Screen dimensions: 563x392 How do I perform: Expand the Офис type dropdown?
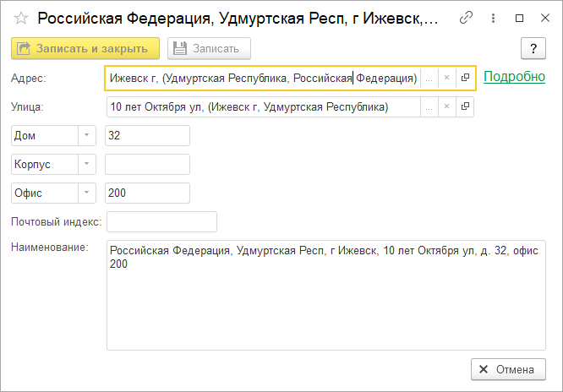(x=88, y=193)
